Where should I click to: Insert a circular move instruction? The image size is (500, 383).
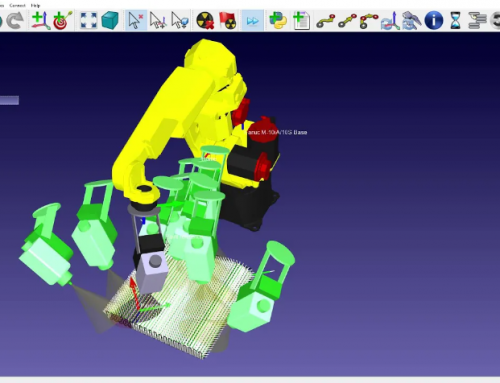(369, 21)
